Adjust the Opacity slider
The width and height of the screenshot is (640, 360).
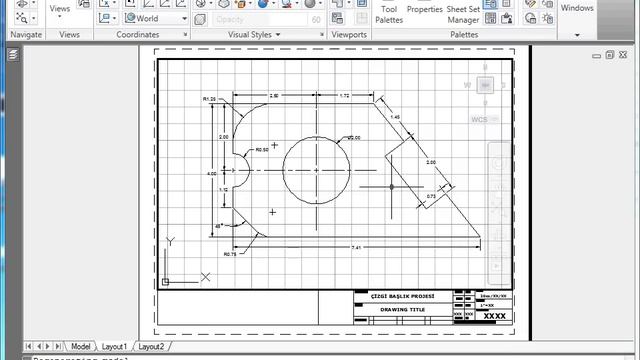(x=260, y=19)
